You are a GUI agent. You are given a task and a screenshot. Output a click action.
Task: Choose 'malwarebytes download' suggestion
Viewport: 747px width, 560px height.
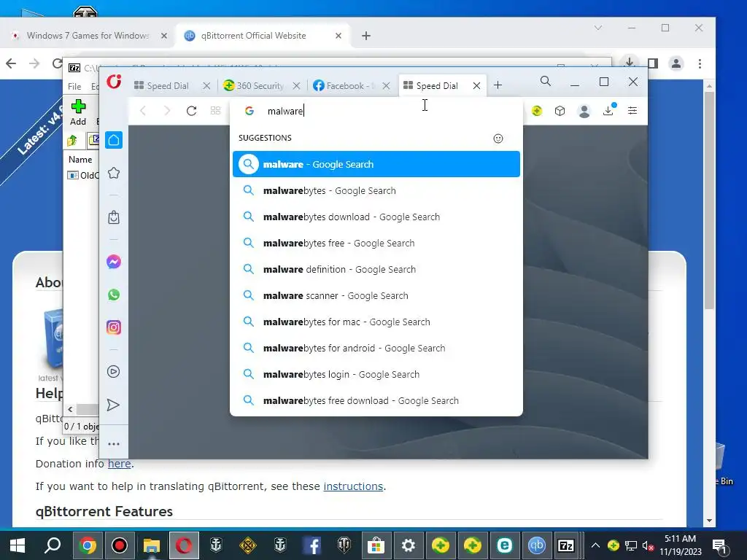(376, 217)
